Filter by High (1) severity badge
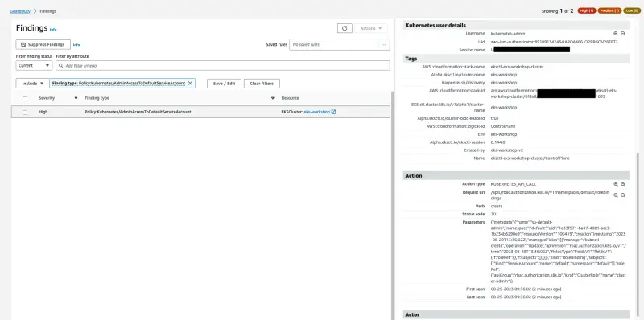The height and width of the screenshot is (320, 644). coord(587,11)
